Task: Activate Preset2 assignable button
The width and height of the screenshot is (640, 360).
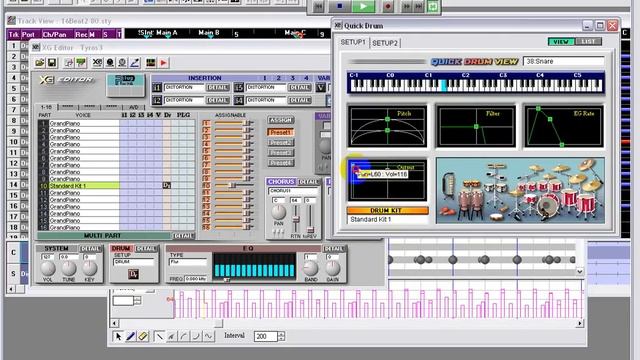Action: pos(280,142)
